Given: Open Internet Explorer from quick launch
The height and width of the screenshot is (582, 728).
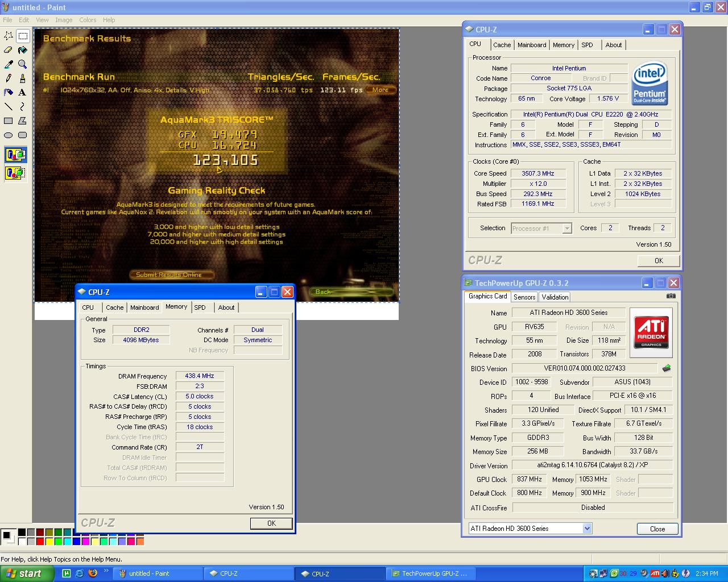Looking at the screenshot, I should (x=80, y=573).
